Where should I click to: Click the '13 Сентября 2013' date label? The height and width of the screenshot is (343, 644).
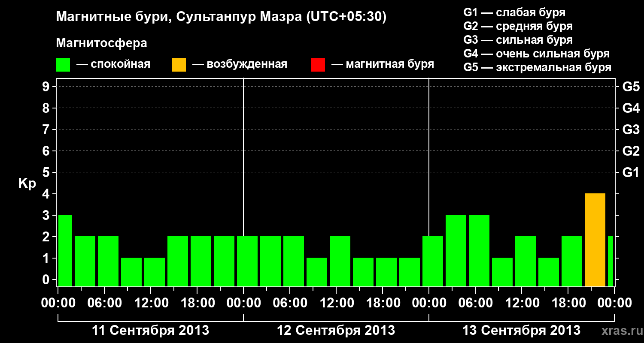pos(521,331)
